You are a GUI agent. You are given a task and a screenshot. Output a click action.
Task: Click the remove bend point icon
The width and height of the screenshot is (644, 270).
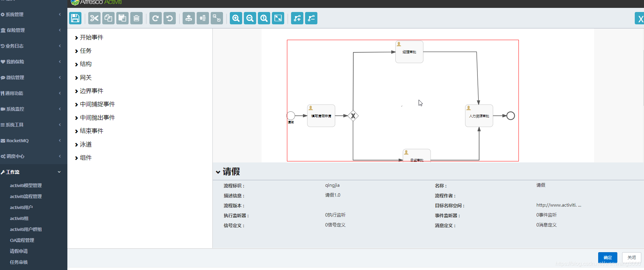point(311,18)
